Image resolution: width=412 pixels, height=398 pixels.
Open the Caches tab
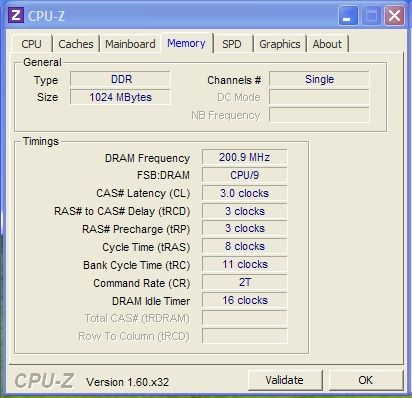[x=76, y=44]
